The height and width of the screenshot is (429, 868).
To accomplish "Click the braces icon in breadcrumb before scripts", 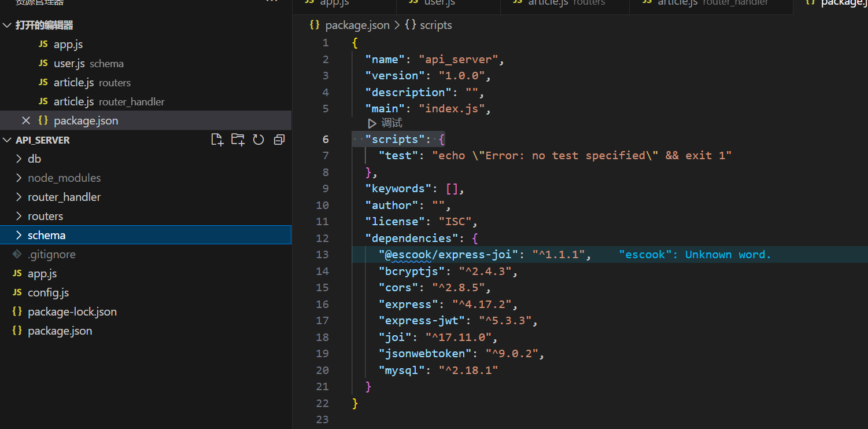I will pyautogui.click(x=410, y=25).
